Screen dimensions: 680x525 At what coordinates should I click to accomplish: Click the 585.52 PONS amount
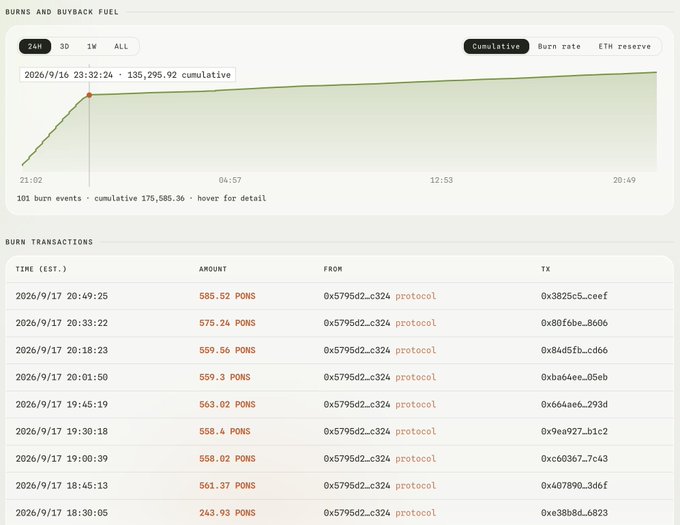[227, 296]
